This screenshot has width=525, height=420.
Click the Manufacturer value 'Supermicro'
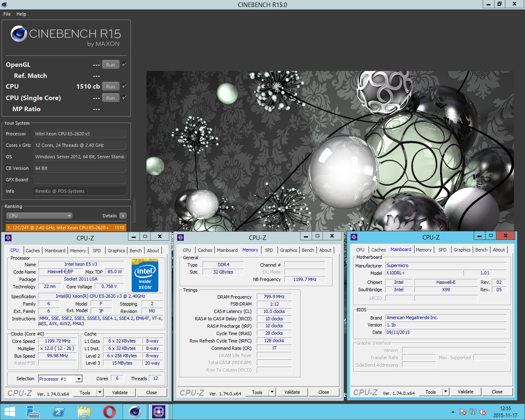point(445,265)
